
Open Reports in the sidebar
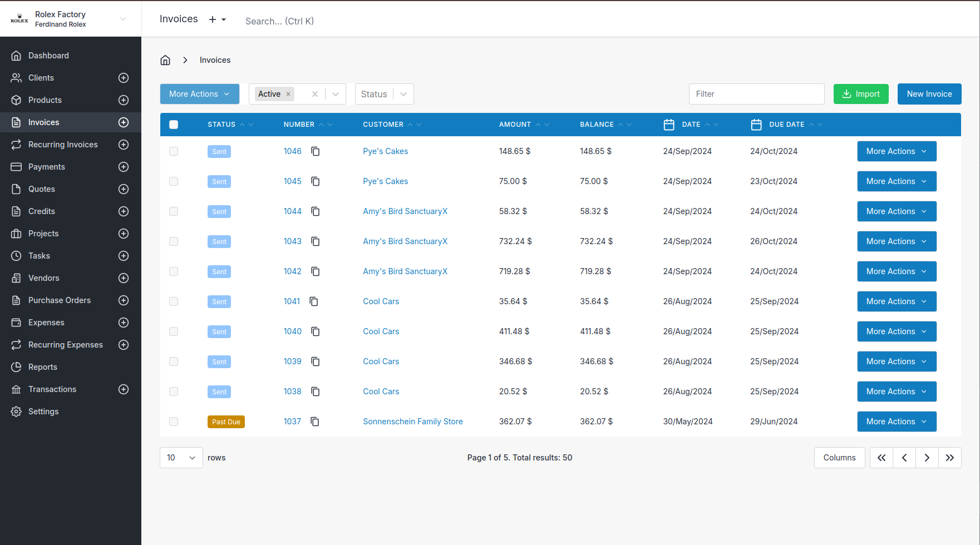click(x=43, y=367)
